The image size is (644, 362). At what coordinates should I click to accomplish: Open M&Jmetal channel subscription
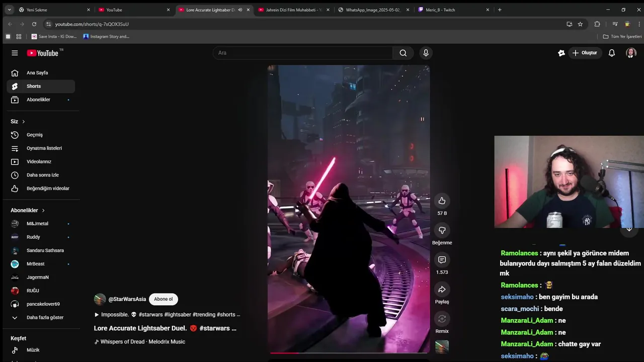pyautogui.click(x=41, y=224)
